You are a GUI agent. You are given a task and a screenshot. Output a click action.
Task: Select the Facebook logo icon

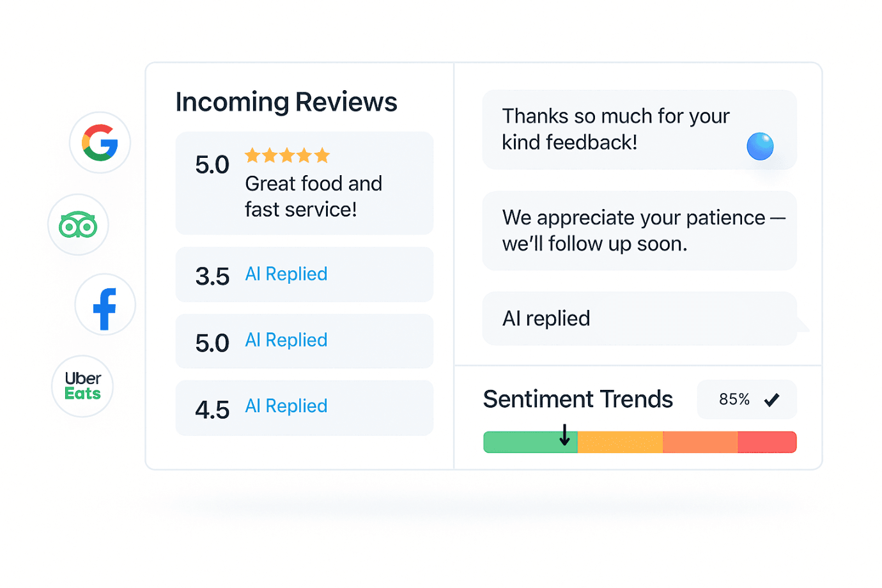point(105,305)
